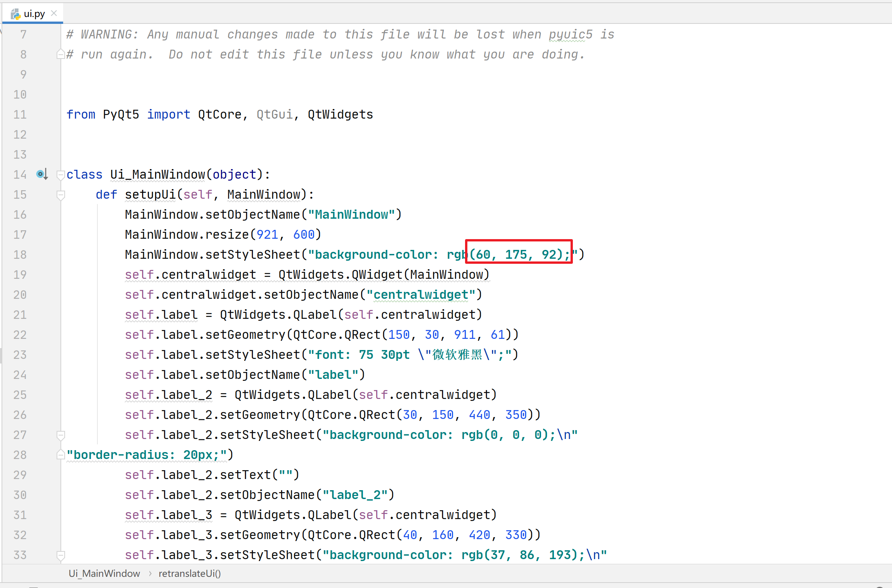Image resolution: width=892 pixels, height=588 pixels.
Task: Click the breadcrumb separator chevron
Action: pos(150,573)
